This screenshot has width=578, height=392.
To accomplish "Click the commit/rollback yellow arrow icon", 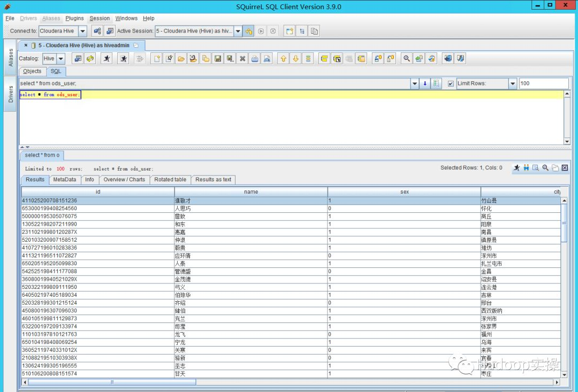I will click(248, 31).
